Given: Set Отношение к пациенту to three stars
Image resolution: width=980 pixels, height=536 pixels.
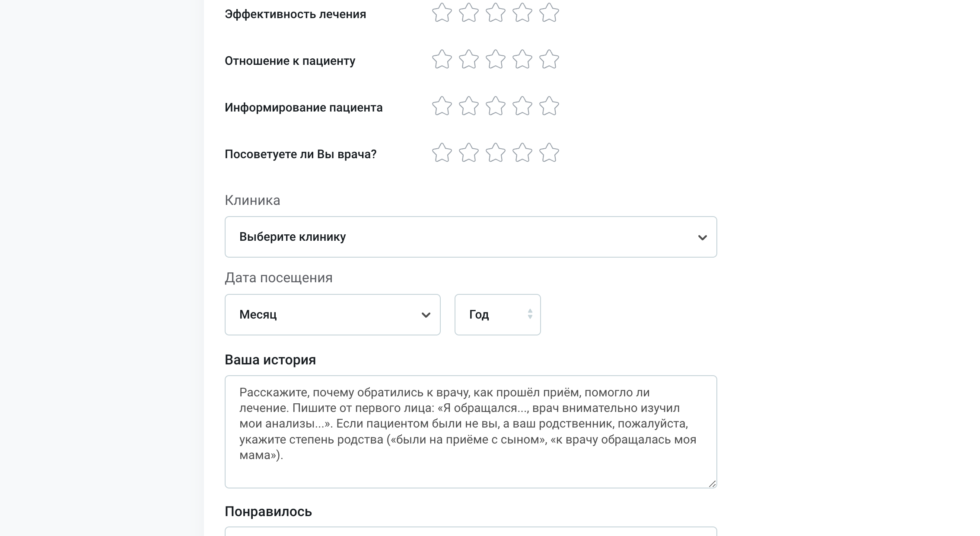Looking at the screenshot, I should [x=496, y=60].
